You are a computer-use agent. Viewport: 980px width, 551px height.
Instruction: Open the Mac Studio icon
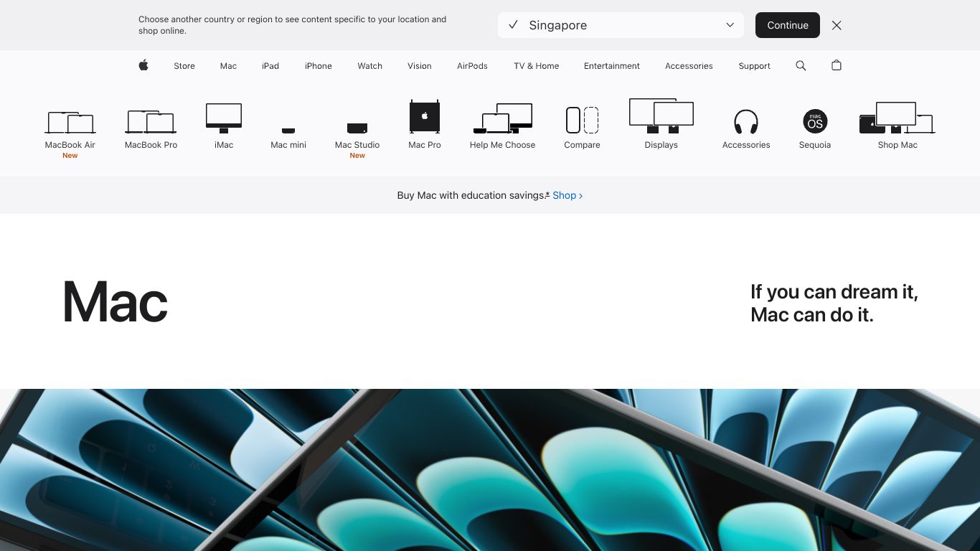(357, 128)
